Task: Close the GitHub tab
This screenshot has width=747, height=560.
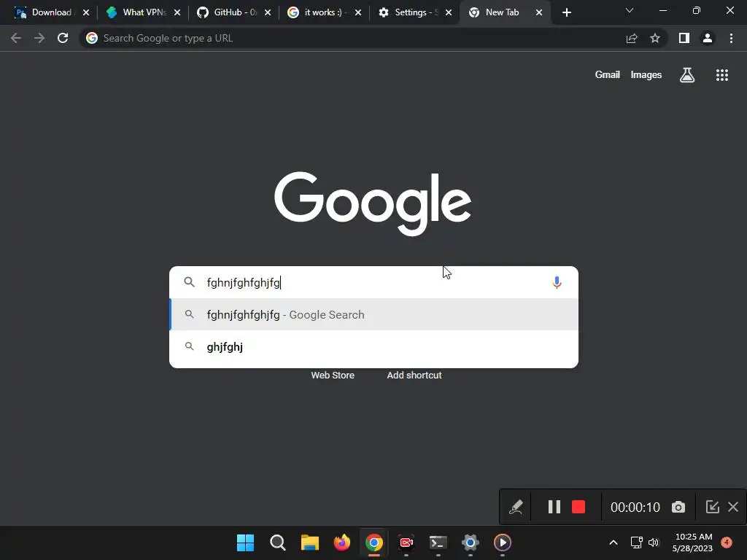Action: click(268, 12)
